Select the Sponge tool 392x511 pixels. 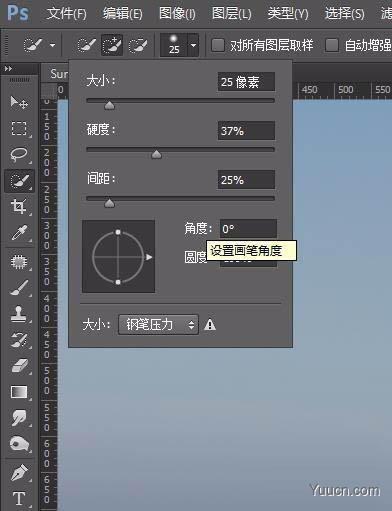[19, 444]
